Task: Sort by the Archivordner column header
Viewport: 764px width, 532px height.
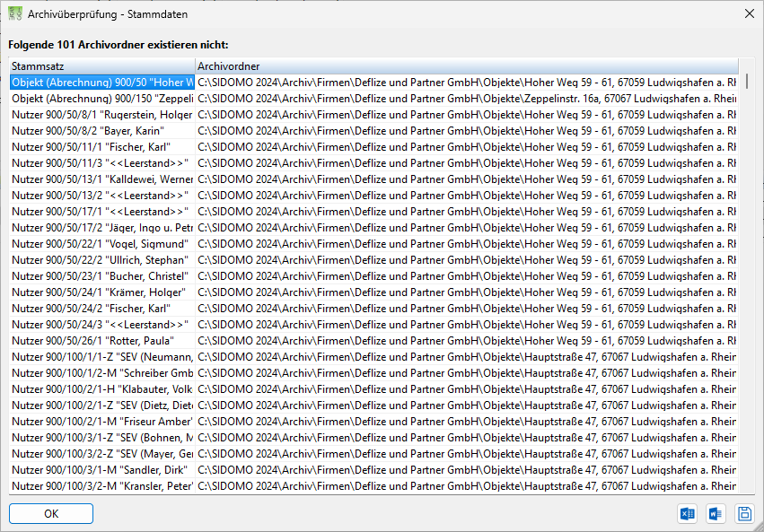Action: (467, 66)
